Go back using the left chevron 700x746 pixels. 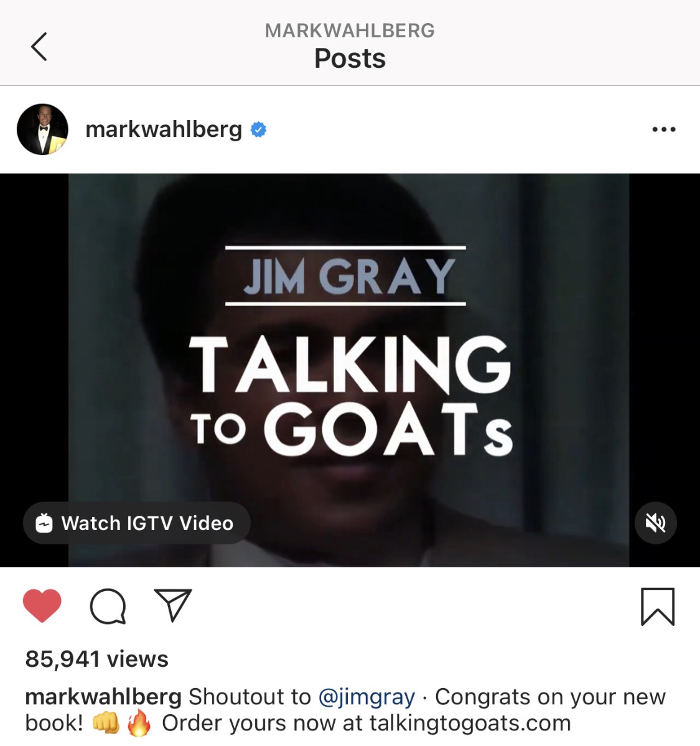coord(39,47)
